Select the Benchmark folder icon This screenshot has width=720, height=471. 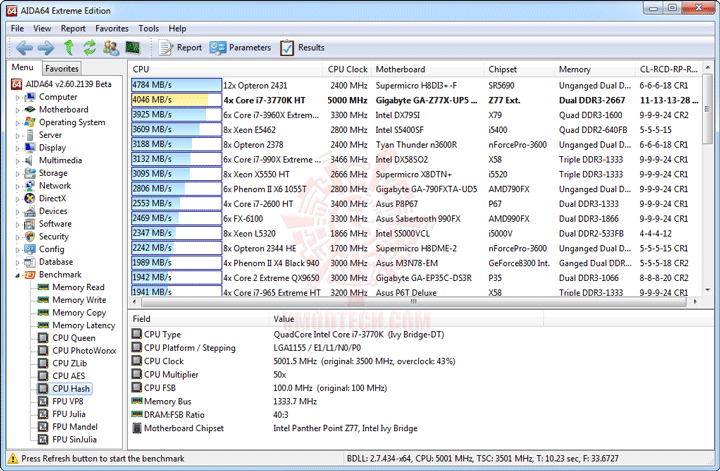click(30, 275)
